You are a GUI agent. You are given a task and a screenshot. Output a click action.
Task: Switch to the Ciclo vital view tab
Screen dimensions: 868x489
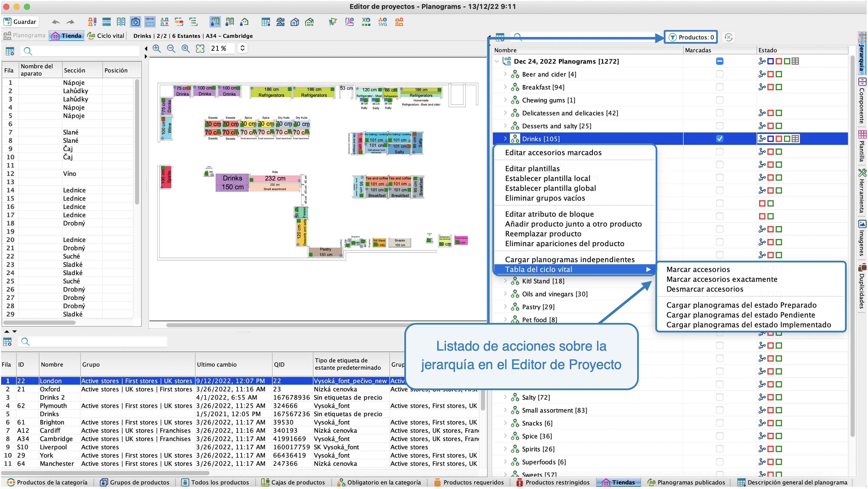click(x=106, y=36)
